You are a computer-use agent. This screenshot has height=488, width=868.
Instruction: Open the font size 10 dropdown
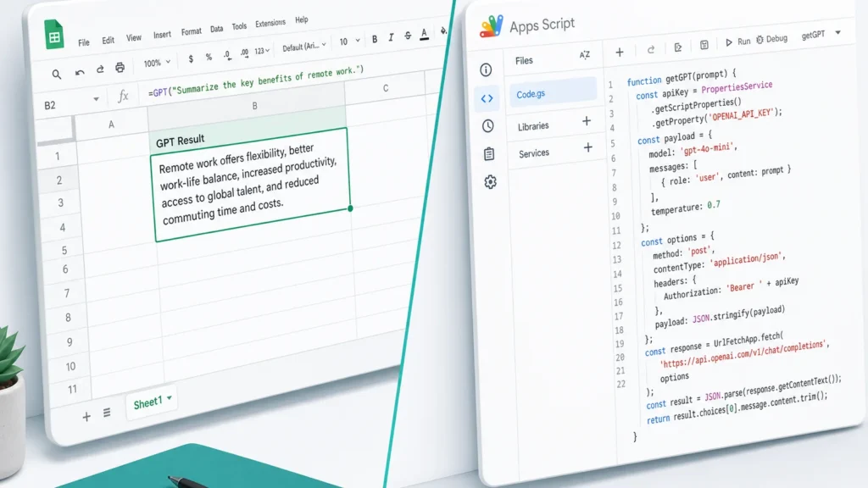349,42
